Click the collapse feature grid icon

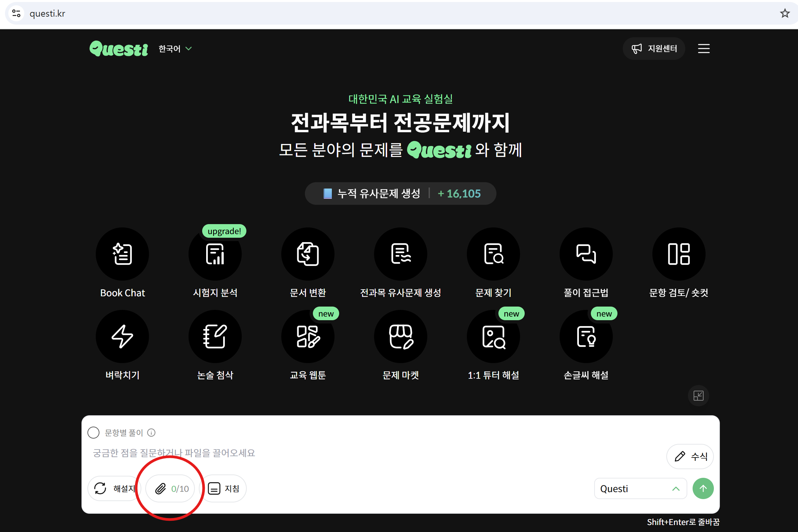[698, 396]
